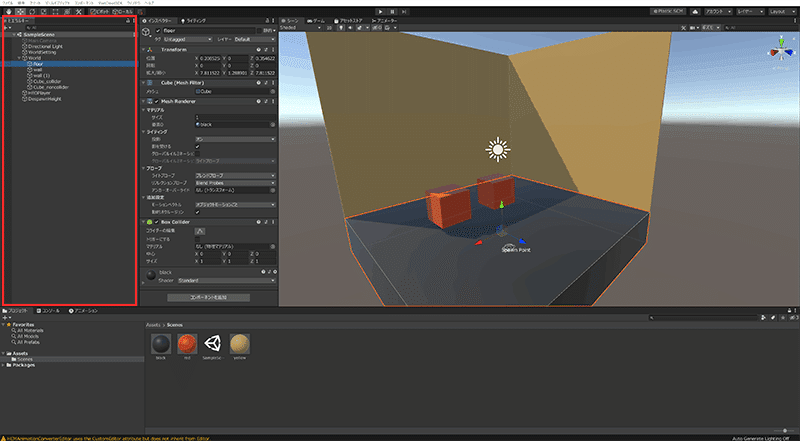Switch to the Inspector tab

click(x=158, y=21)
